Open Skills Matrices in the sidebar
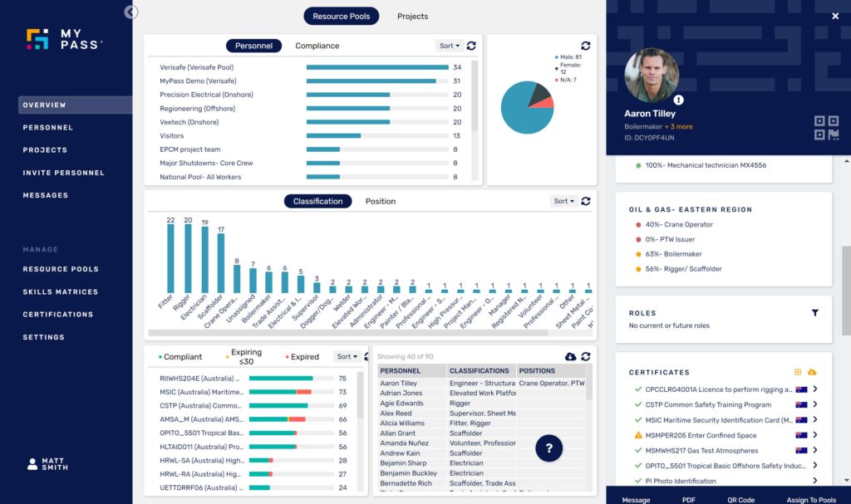Screen dimensions: 851x504 (60, 292)
